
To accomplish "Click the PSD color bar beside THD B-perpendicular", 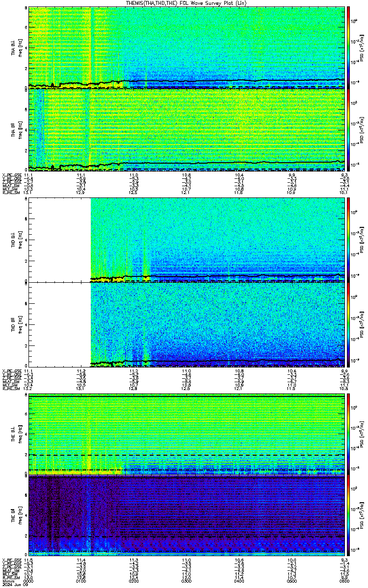I will pyautogui.click(x=348, y=239).
